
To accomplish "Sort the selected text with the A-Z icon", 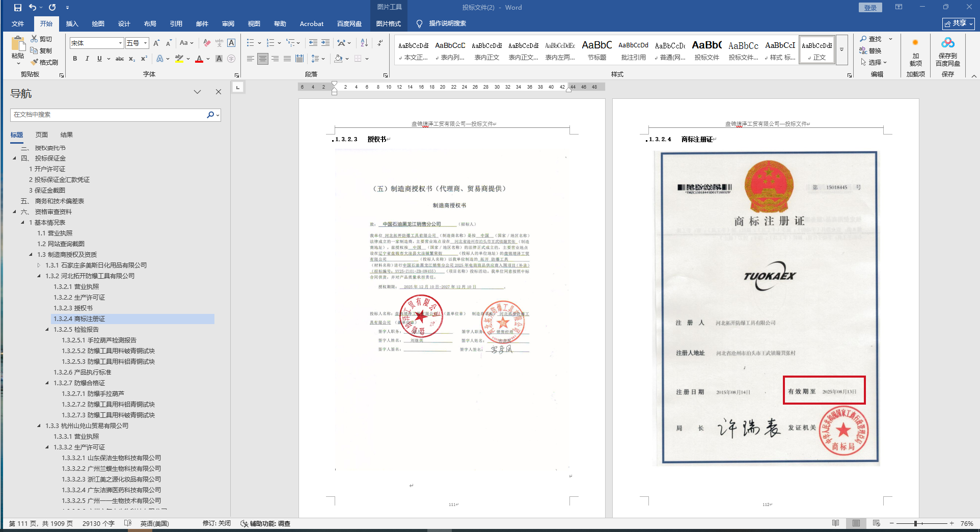I will pos(364,43).
